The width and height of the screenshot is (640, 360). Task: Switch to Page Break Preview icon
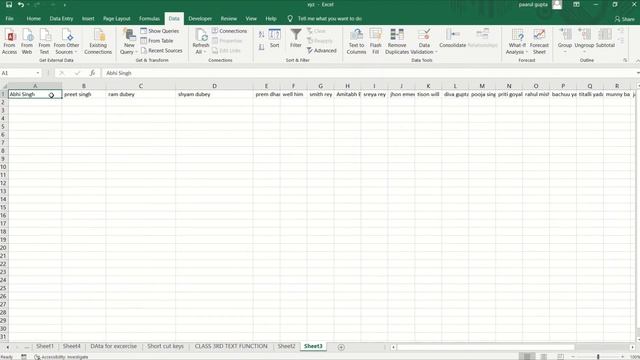[561, 357]
